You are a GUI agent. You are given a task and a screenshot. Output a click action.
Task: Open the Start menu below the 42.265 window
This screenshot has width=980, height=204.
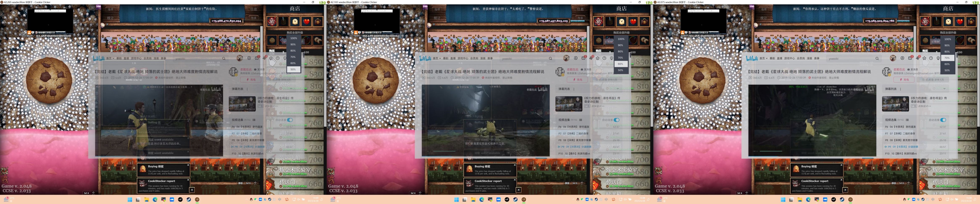point(130,199)
